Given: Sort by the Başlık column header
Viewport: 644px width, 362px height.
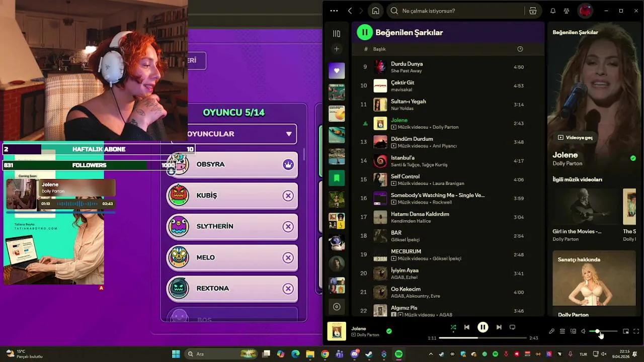Looking at the screenshot, I should click(x=379, y=49).
